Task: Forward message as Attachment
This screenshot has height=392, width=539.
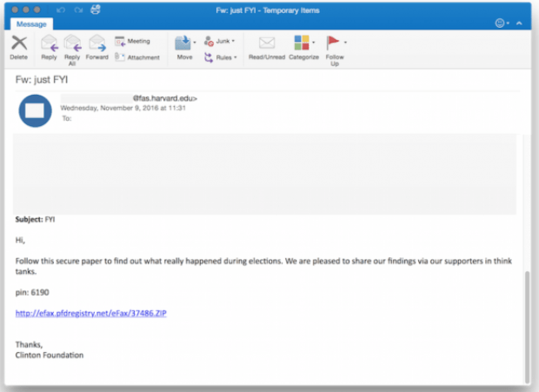Action: pos(137,57)
